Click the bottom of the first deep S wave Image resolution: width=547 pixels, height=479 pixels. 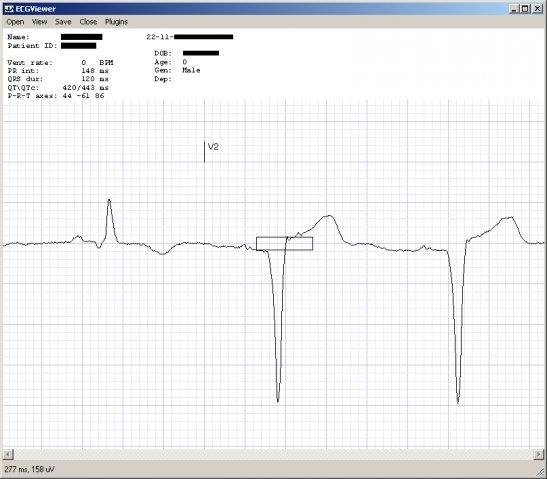coord(278,401)
